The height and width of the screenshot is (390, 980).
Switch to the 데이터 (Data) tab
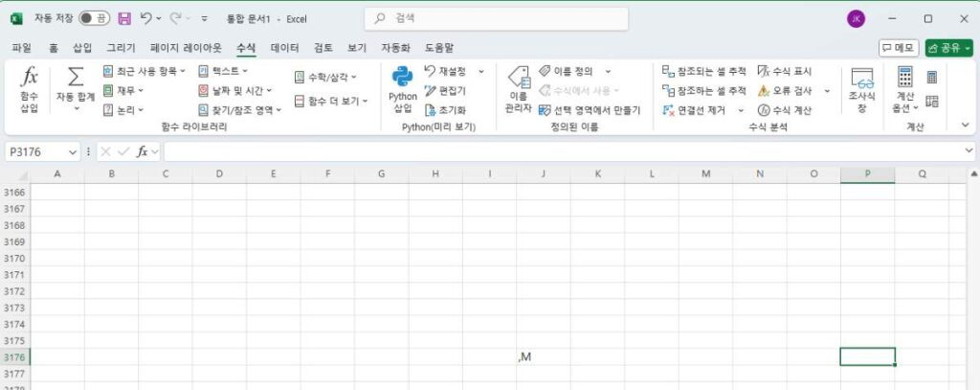click(284, 47)
